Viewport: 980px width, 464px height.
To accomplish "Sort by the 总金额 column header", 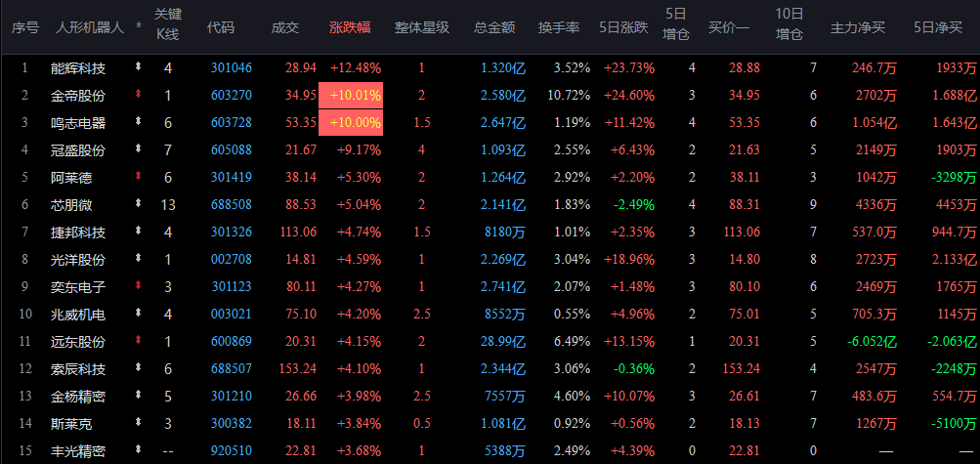I will [494, 27].
